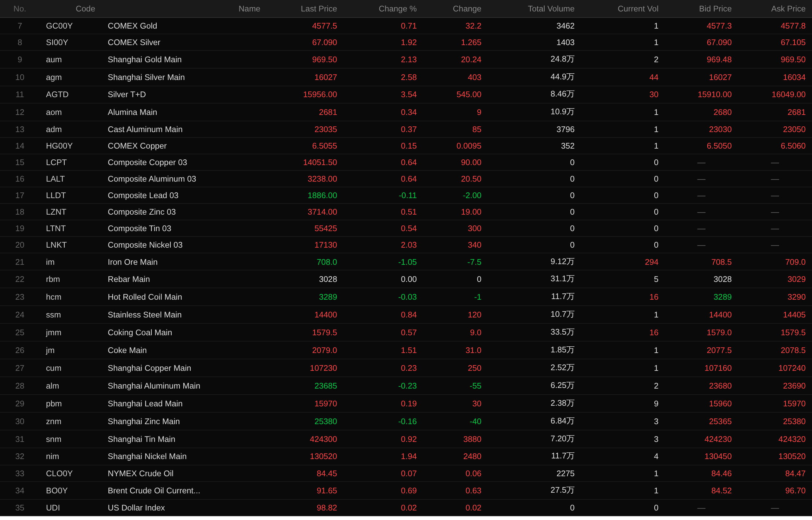Select Composite Lead 03
Viewport: 812px width, 520px height.
pyautogui.click(x=143, y=196)
